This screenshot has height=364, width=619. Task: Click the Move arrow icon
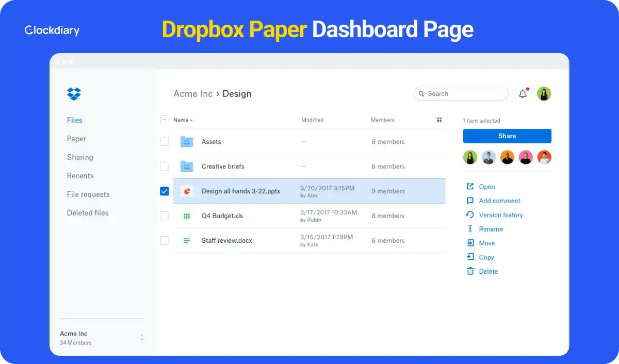pos(470,243)
